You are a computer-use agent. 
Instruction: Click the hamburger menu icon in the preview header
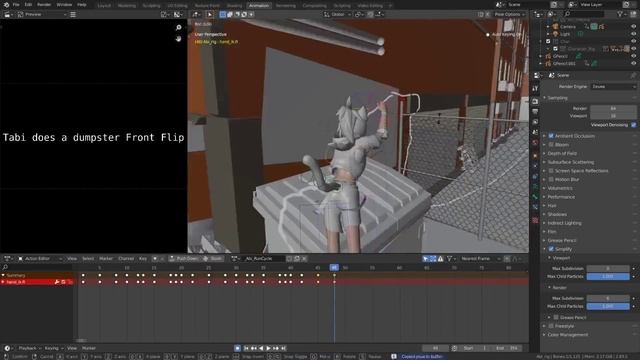(73, 14)
